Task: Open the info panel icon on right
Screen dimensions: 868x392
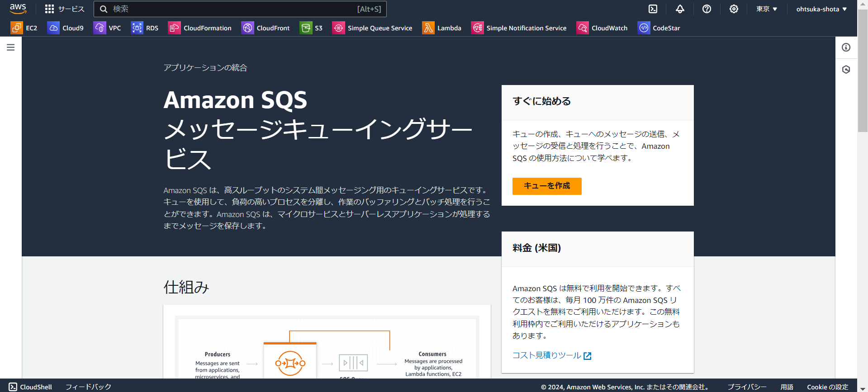Action: [x=846, y=47]
